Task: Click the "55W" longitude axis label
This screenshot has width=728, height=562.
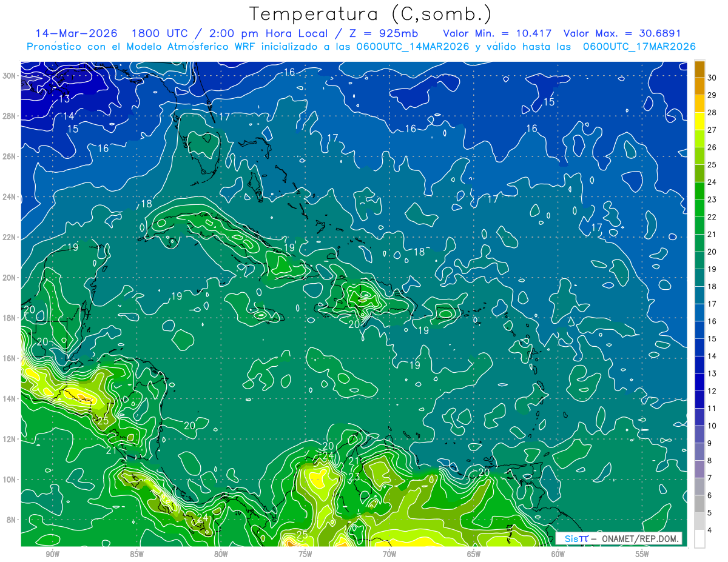Action: (642, 554)
